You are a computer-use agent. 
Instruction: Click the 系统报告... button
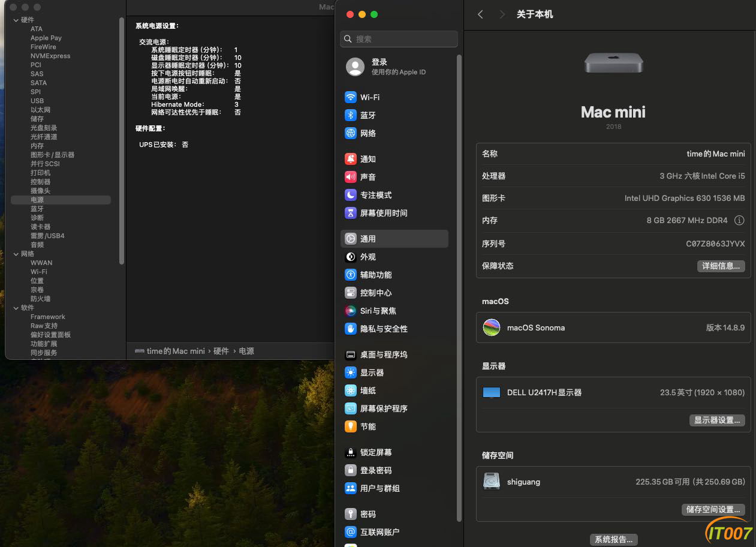[x=613, y=539]
